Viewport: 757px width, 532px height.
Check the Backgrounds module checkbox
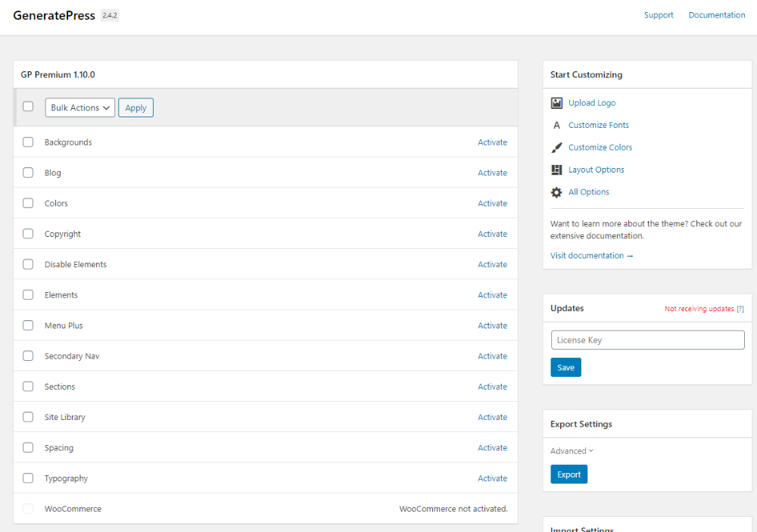click(x=28, y=142)
